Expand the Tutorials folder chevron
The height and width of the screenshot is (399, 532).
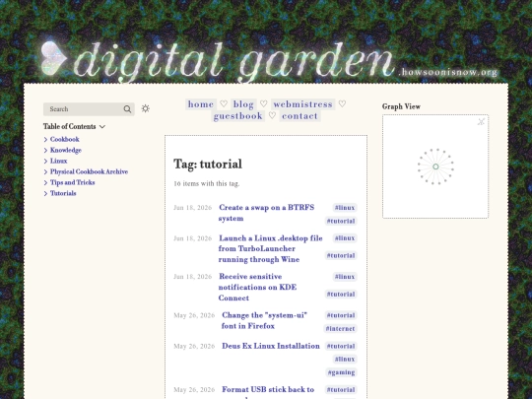coord(45,194)
